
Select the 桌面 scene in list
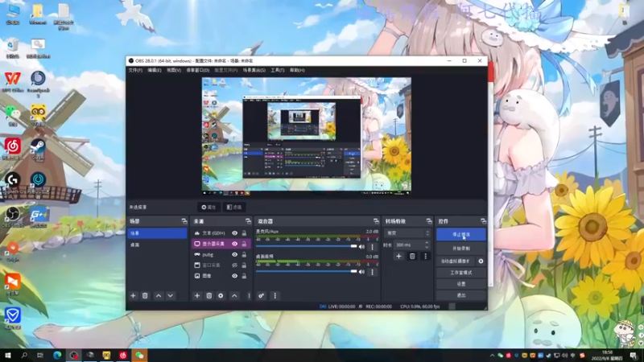(x=157, y=245)
